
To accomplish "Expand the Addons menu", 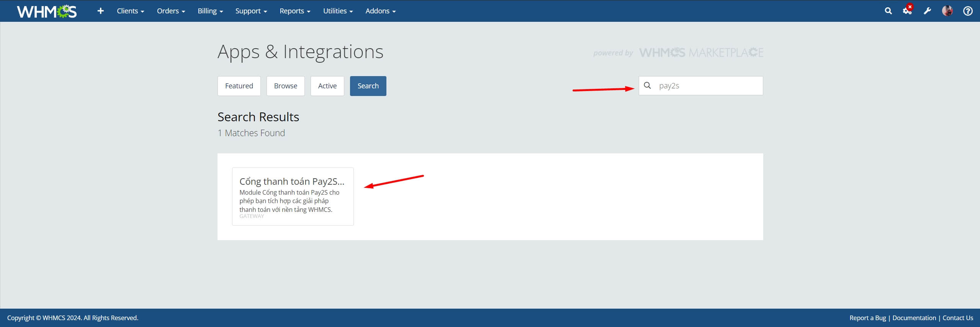I will click(380, 11).
